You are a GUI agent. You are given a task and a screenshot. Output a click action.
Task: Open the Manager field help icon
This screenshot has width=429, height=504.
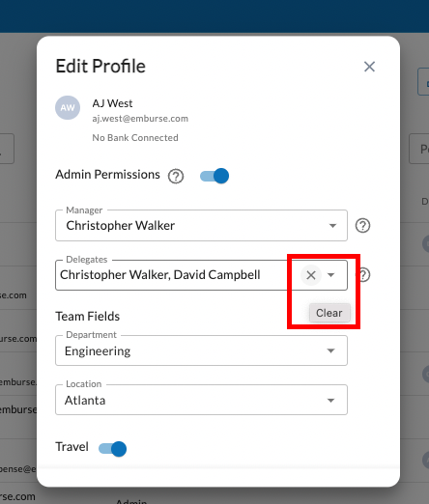point(362,225)
